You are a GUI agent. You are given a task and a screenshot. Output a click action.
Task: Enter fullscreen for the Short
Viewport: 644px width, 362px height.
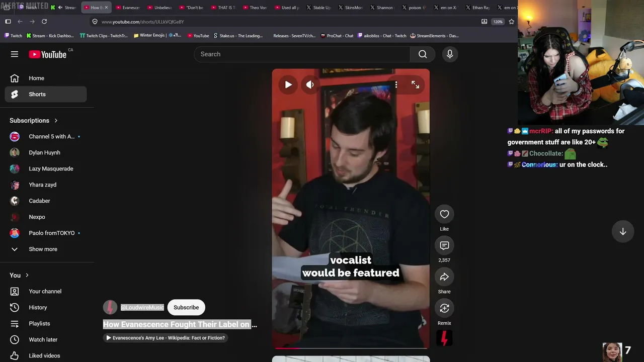415,84
